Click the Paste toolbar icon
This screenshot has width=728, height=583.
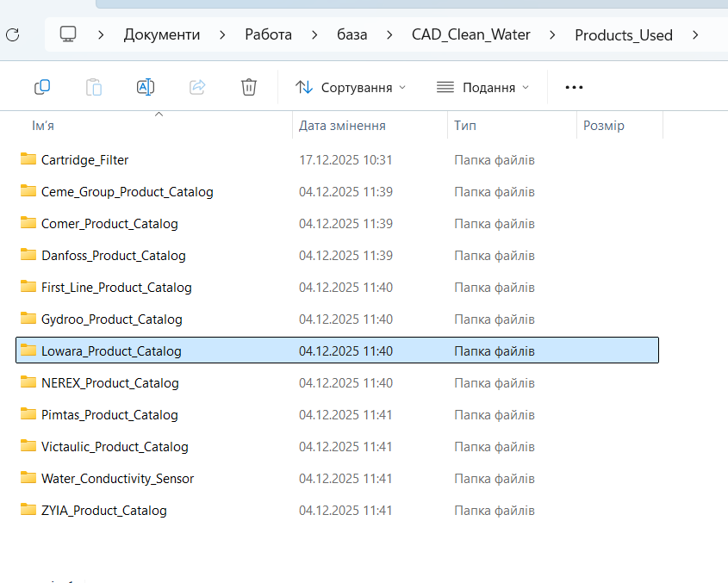pyautogui.click(x=94, y=87)
